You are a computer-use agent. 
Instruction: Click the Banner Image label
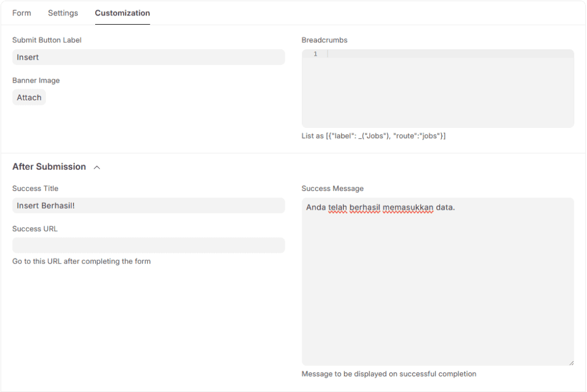[x=36, y=81]
